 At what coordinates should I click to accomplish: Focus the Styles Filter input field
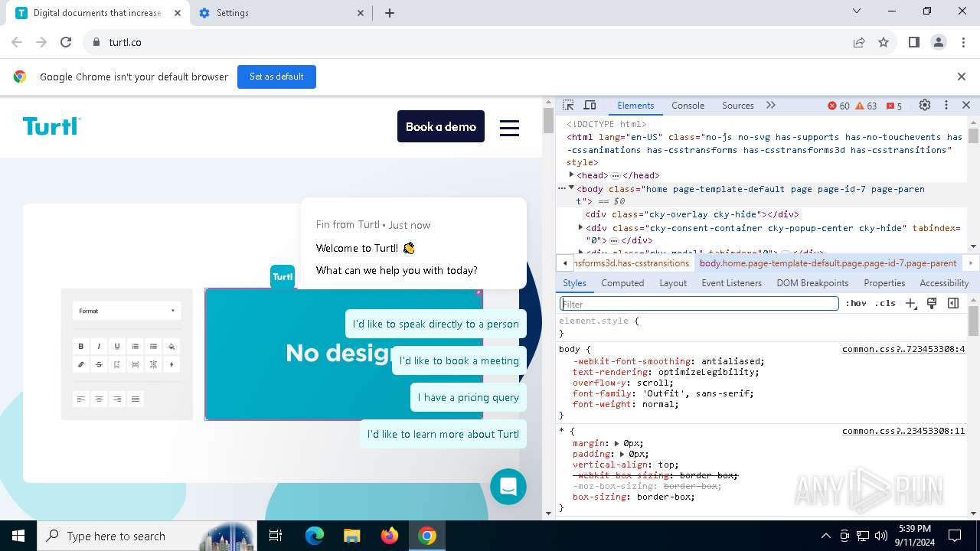coord(699,304)
